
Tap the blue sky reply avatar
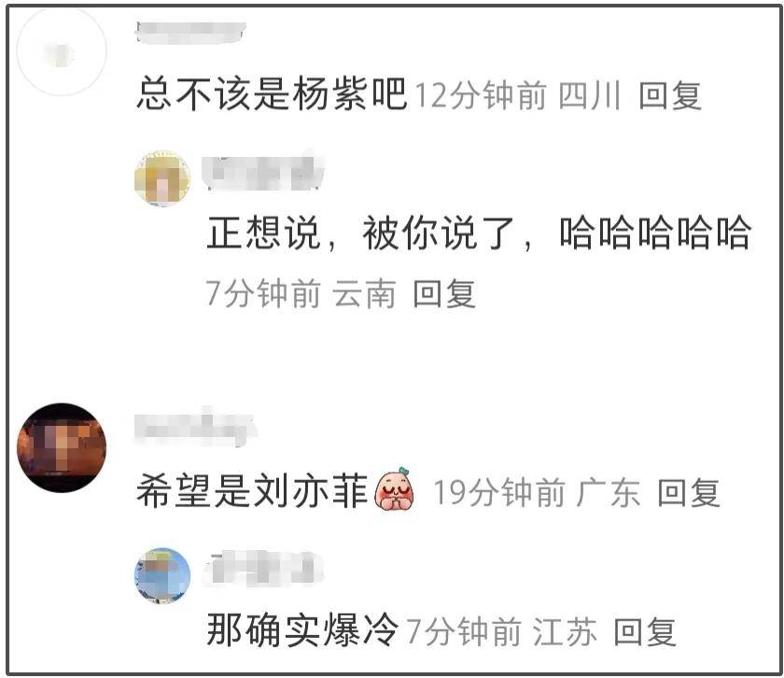[x=162, y=575]
